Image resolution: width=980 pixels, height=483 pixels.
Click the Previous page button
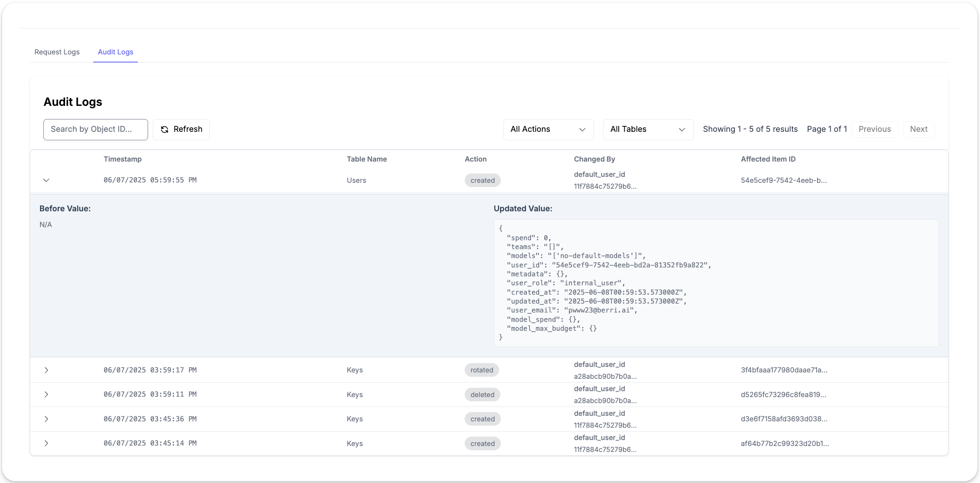[x=874, y=129]
